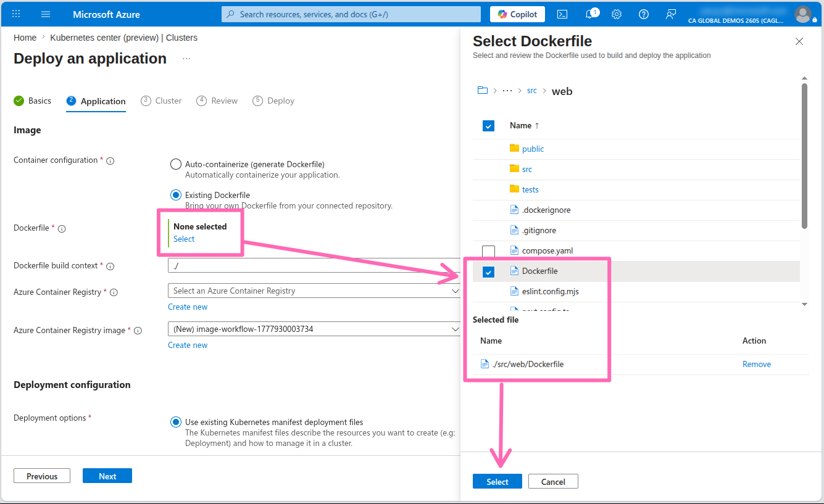
Task: Open the help question mark icon
Action: point(644,14)
